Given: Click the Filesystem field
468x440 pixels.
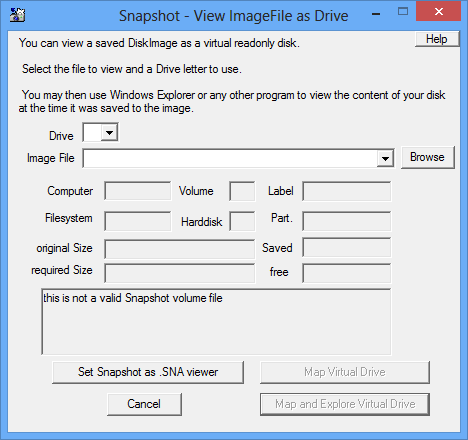Looking at the screenshot, I should tap(138, 221).
